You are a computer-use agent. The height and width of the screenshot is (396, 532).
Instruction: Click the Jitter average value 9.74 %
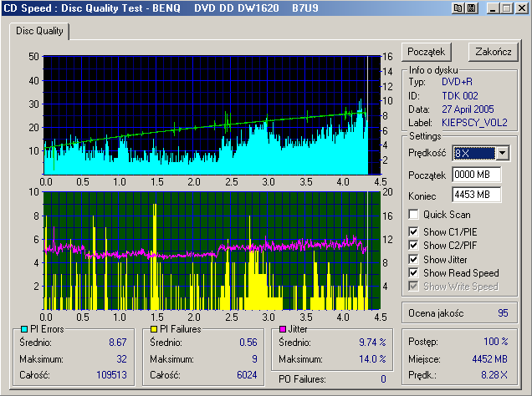click(372, 343)
